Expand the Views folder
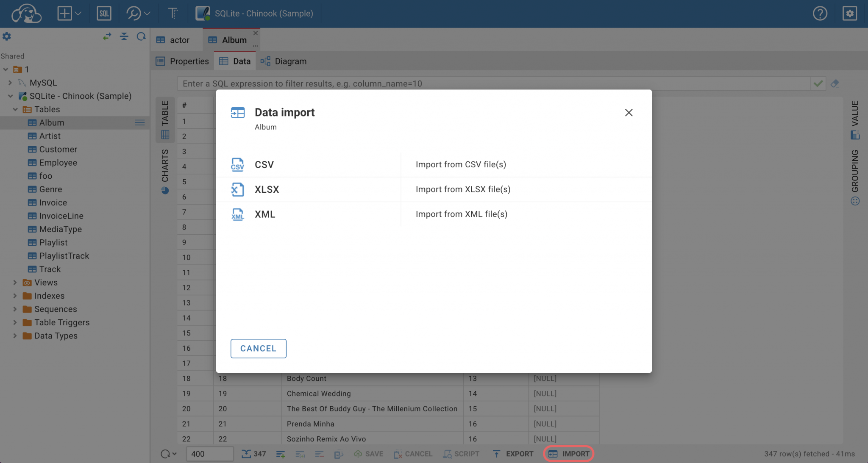Screen dimensions: 868x463 (15, 283)
